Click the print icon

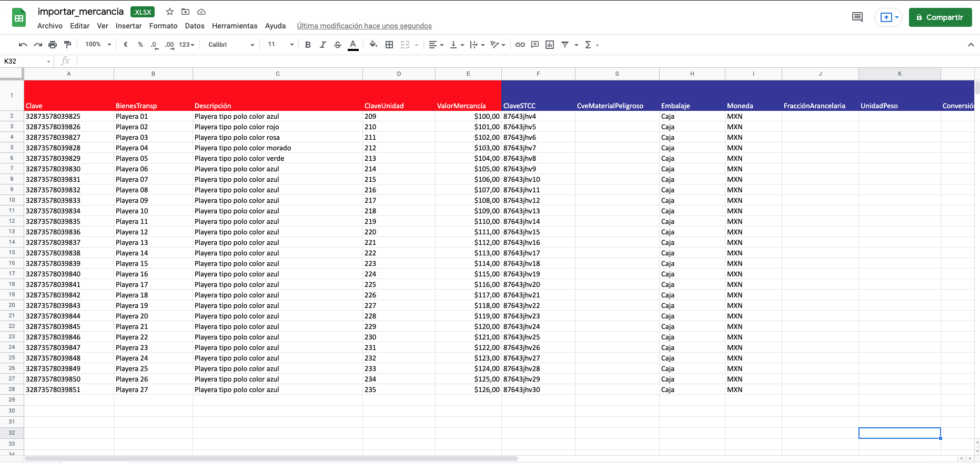coord(53,45)
